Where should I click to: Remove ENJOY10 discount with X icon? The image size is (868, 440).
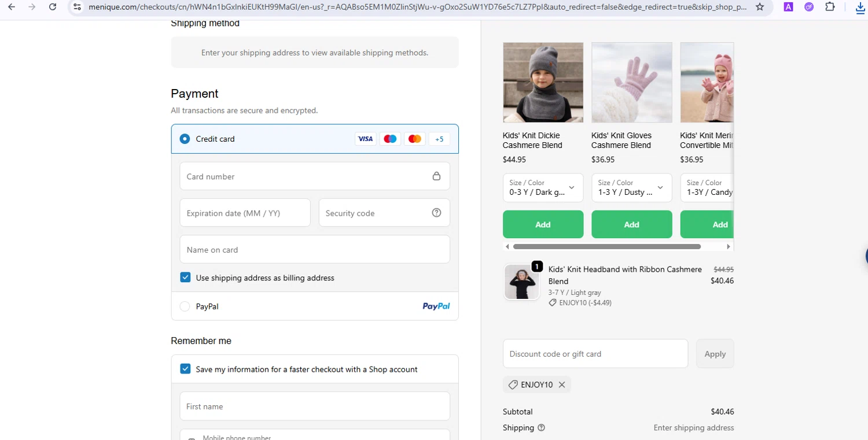(562, 384)
